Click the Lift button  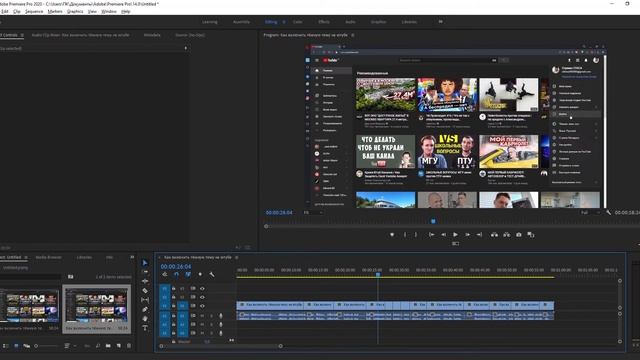[494, 235]
